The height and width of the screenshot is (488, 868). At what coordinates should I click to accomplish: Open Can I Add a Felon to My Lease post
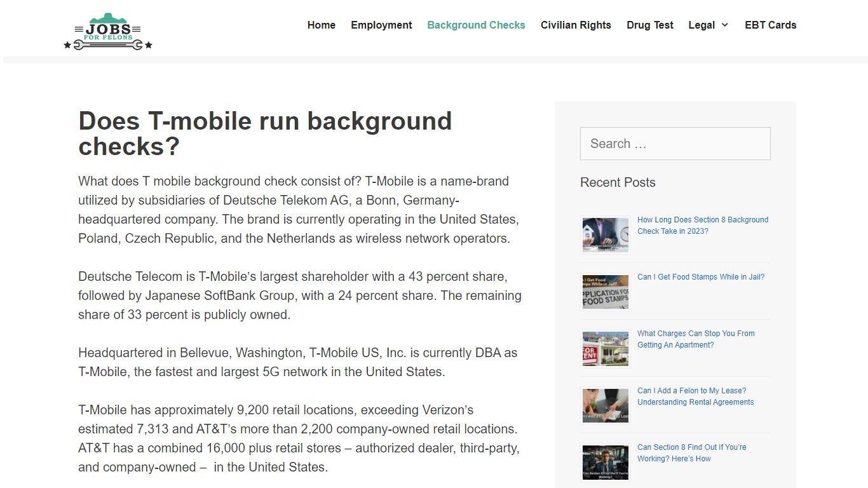point(695,396)
